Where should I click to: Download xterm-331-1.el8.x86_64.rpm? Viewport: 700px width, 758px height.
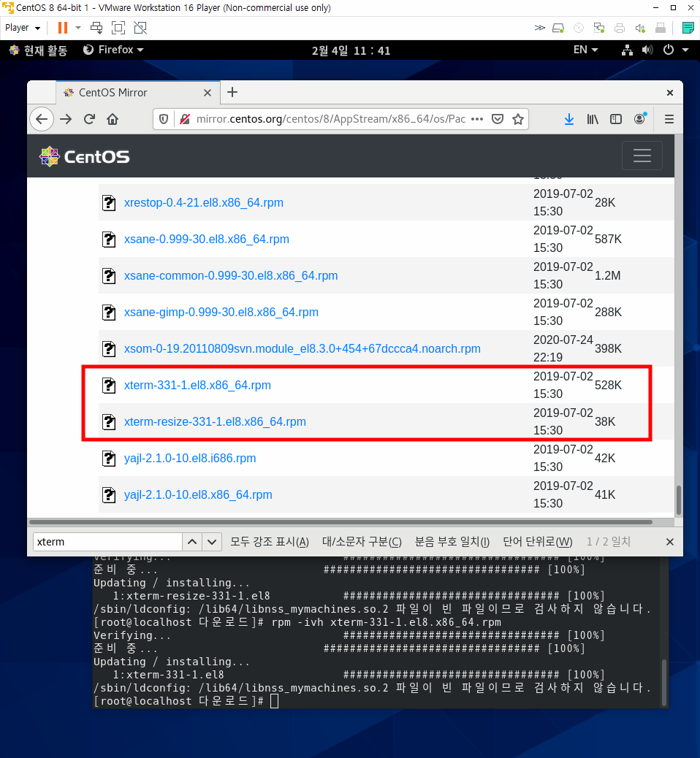point(197,386)
